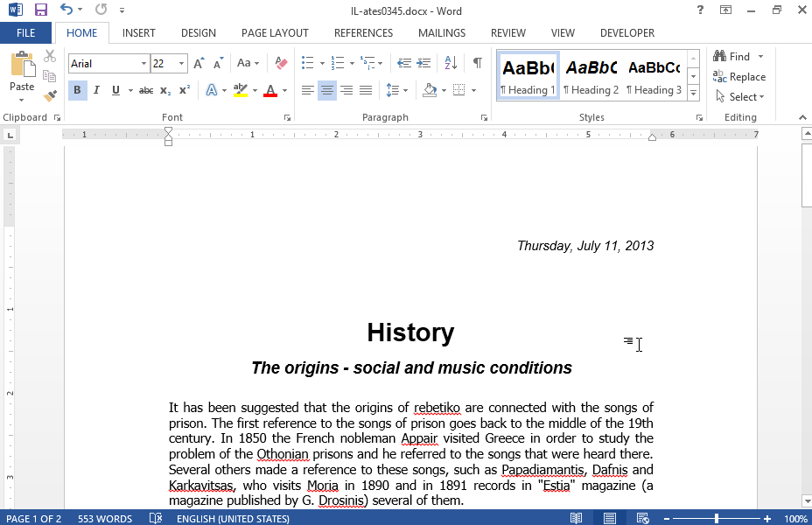Open the Change Case dropdown

coord(248,63)
